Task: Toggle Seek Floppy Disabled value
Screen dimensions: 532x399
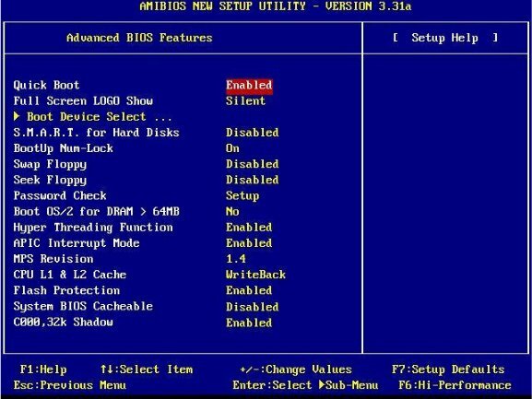Action: point(253,180)
